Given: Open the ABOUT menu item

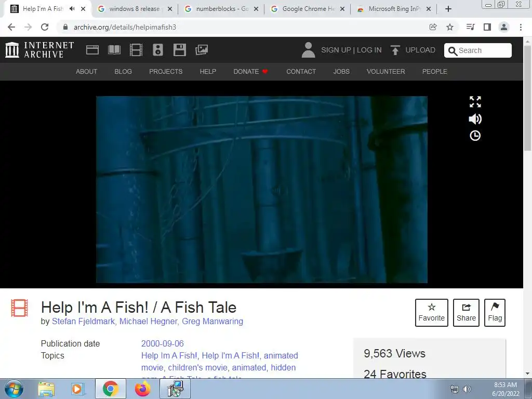Looking at the screenshot, I should (x=86, y=72).
